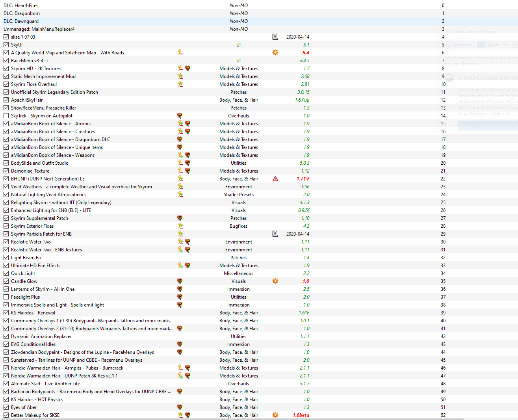Click the heart icon for Barbarian Bodypaints row

tap(180, 391)
